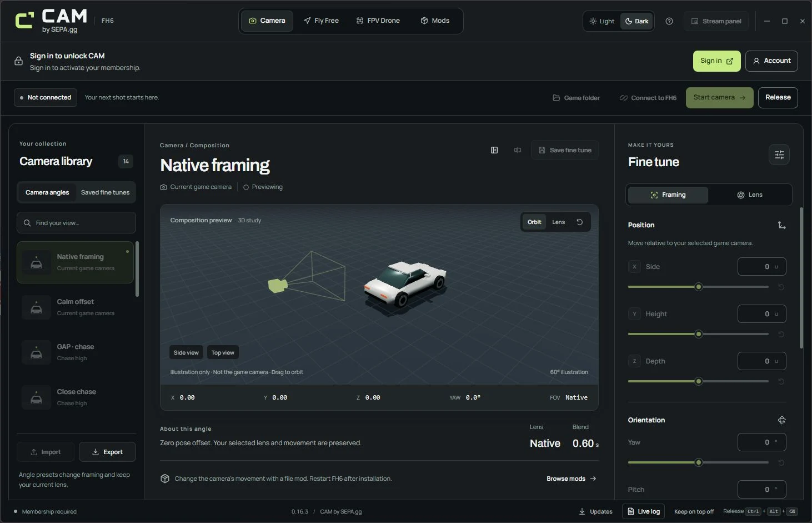
Task: Click the Sign in button
Action: pyautogui.click(x=716, y=61)
